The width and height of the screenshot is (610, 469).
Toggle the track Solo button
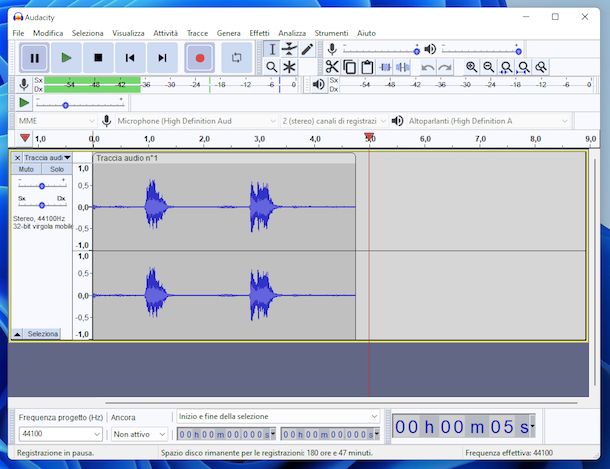[57, 169]
